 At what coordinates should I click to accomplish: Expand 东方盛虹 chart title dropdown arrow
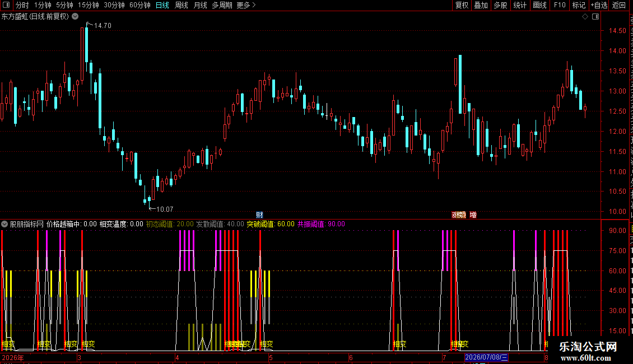click(x=75, y=17)
